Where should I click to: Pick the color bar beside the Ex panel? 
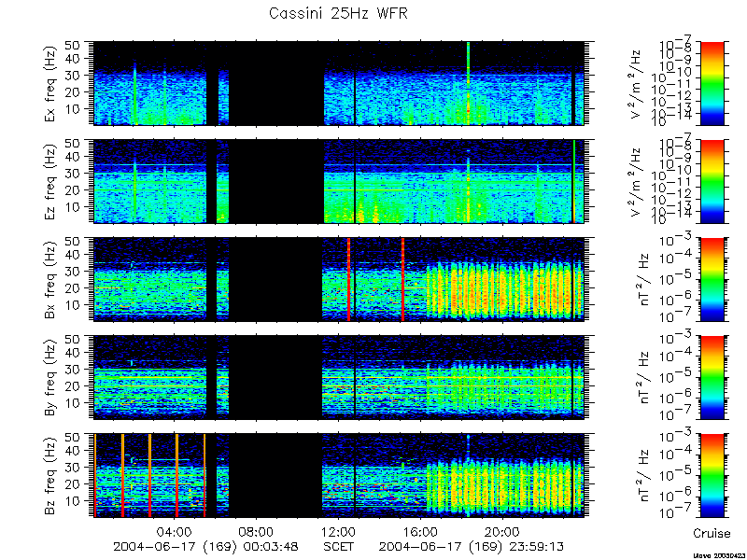click(x=712, y=83)
